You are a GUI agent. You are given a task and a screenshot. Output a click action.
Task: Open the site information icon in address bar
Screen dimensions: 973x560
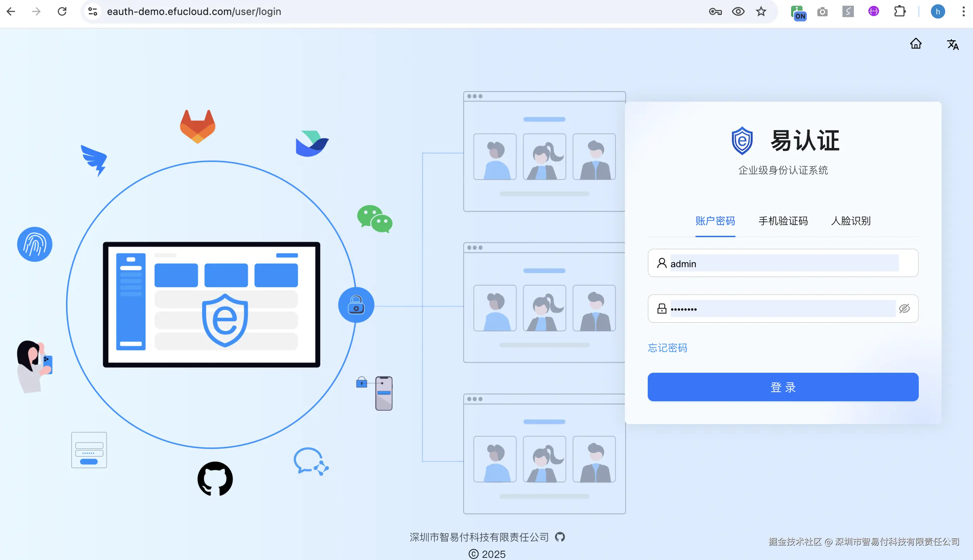pyautogui.click(x=93, y=11)
